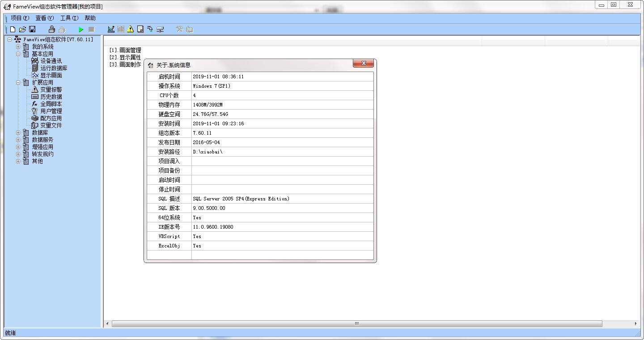The image size is (644, 340).
Task: Select the [2].显示属性 entry
Action: click(125, 57)
